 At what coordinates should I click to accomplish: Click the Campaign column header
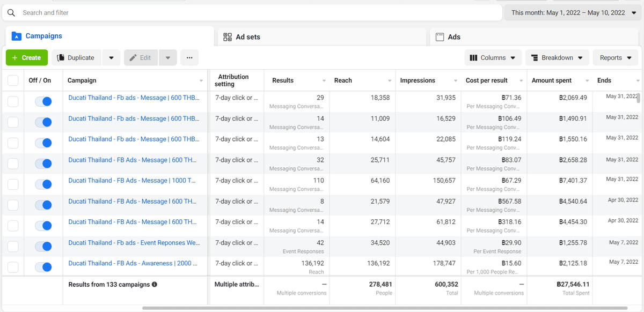tap(135, 80)
